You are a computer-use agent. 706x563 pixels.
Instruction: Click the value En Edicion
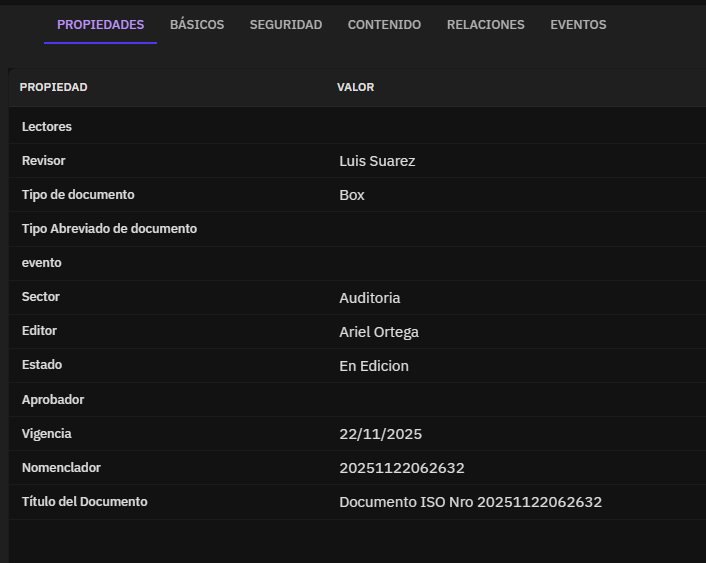pyautogui.click(x=374, y=366)
